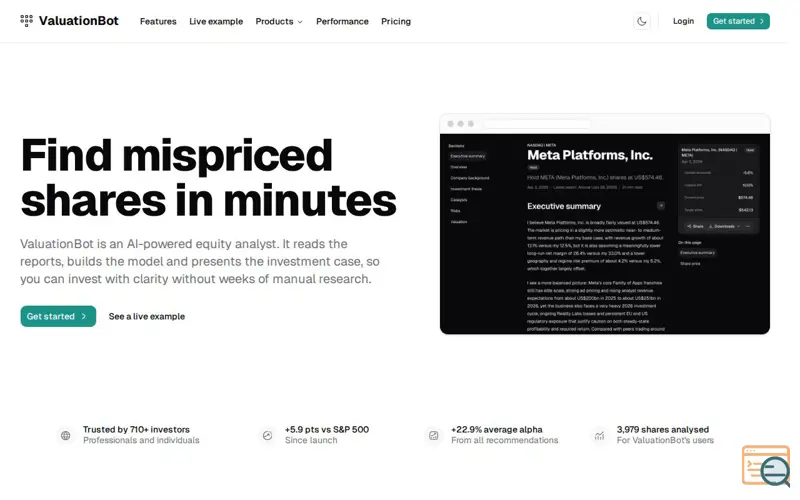This screenshot has width=800, height=500.
Task: Go to the ValuationBot home wordmark
Action: click(79, 21)
